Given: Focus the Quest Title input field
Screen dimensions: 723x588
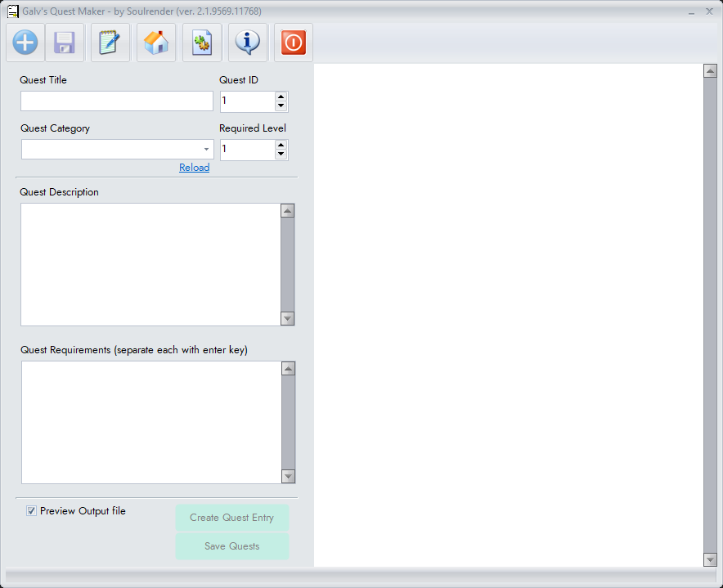Looking at the screenshot, I should (x=117, y=101).
